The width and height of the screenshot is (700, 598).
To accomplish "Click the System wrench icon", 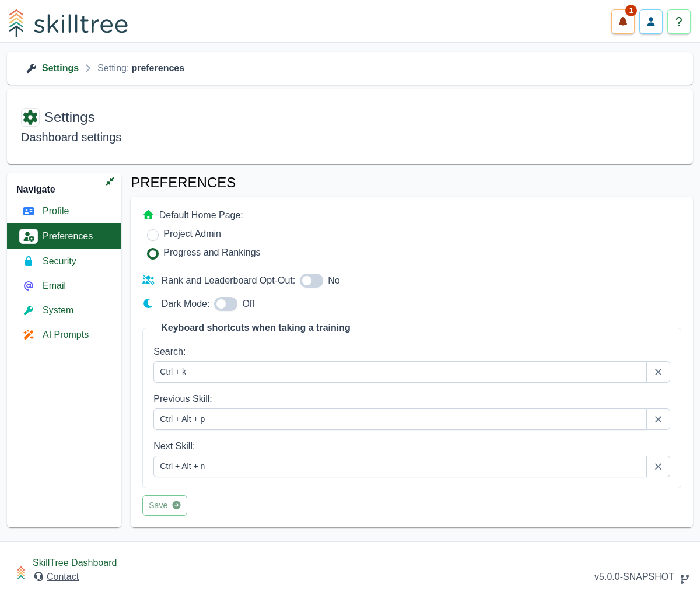I will pos(29,310).
